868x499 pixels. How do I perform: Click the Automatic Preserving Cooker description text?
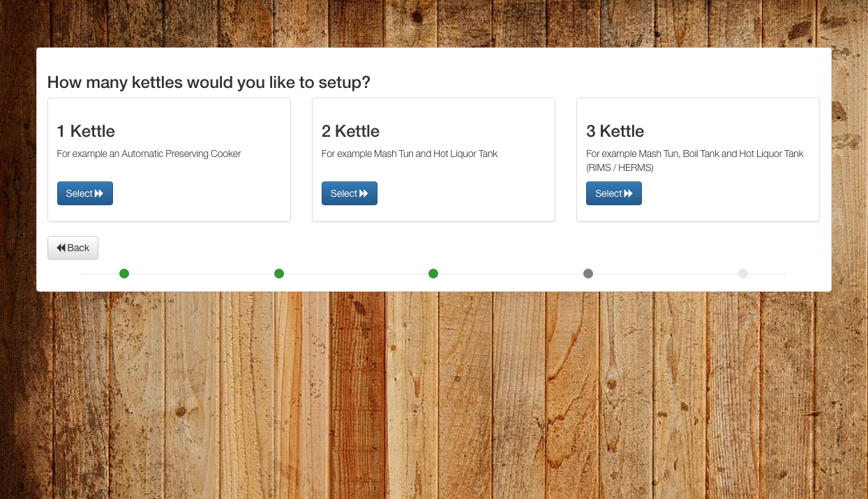pos(149,154)
